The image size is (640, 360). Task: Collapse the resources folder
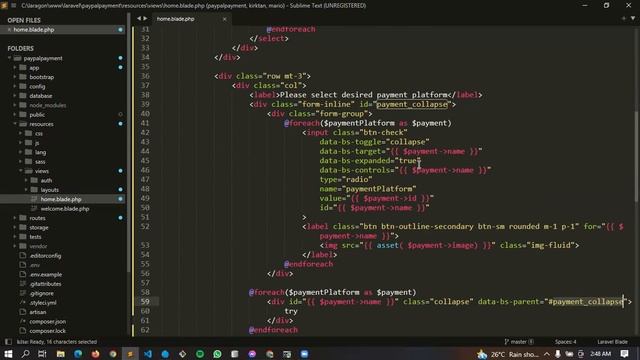15,124
